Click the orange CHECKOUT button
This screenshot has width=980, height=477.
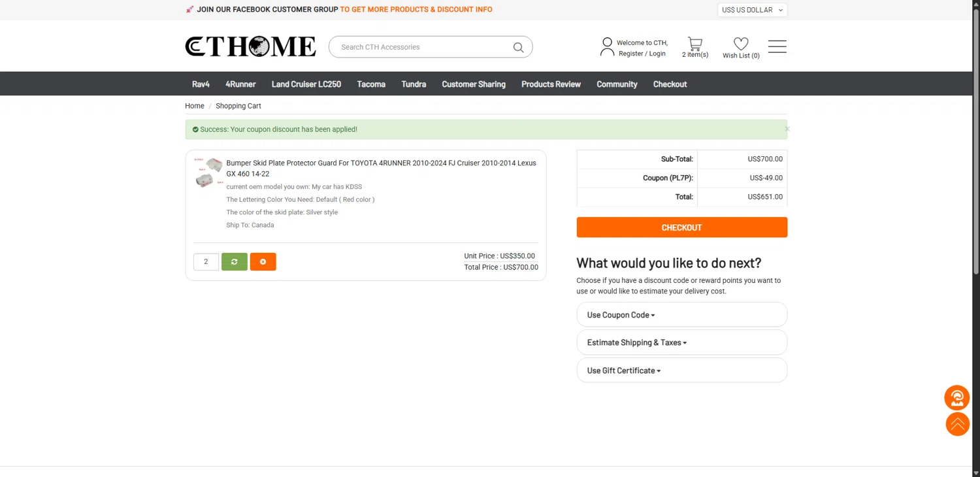[681, 227]
